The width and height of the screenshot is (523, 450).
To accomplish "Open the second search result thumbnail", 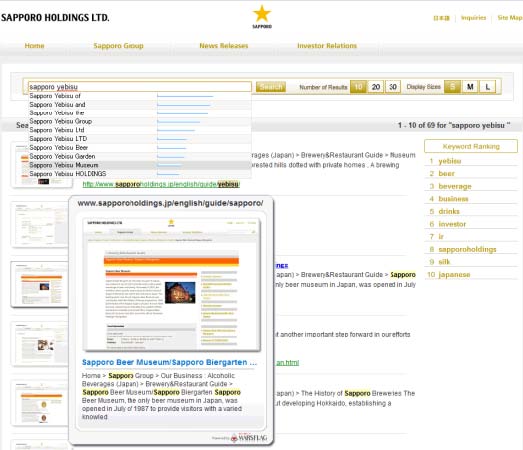I will (x=40, y=224).
